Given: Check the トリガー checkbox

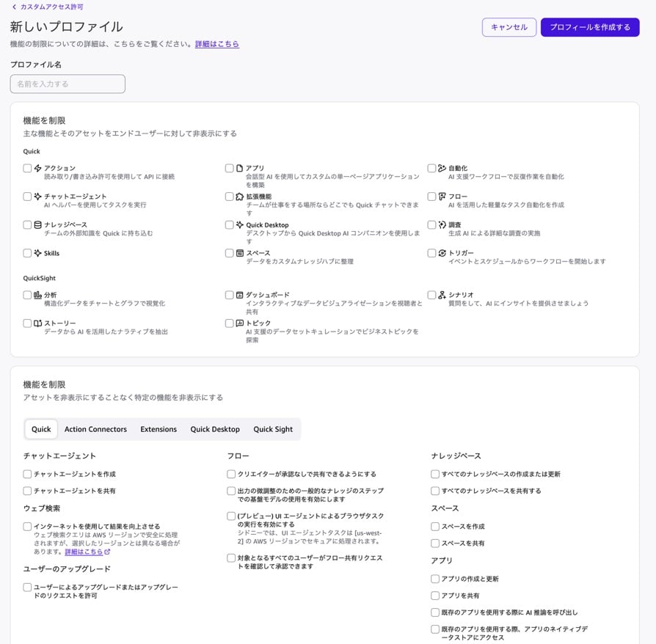Looking at the screenshot, I should pyautogui.click(x=431, y=253).
